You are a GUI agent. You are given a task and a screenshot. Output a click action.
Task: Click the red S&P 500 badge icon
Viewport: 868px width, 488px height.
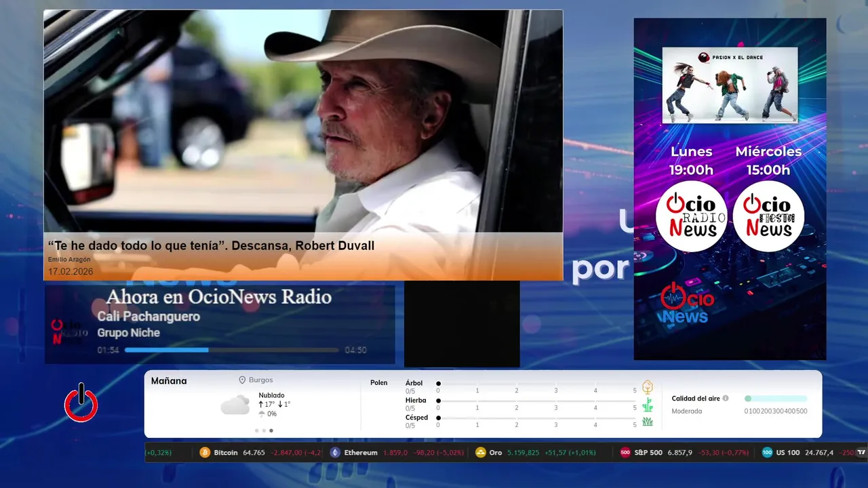(625, 453)
